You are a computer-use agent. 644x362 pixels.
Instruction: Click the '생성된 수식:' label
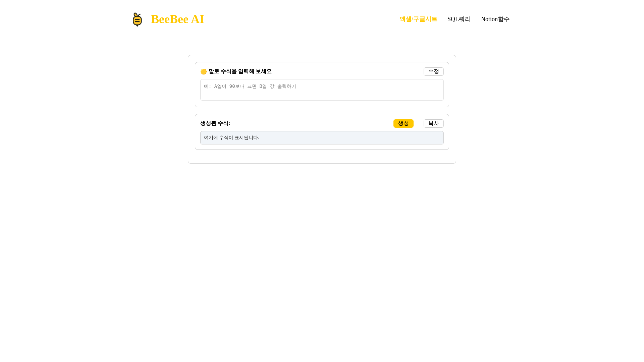tap(215, 123)
